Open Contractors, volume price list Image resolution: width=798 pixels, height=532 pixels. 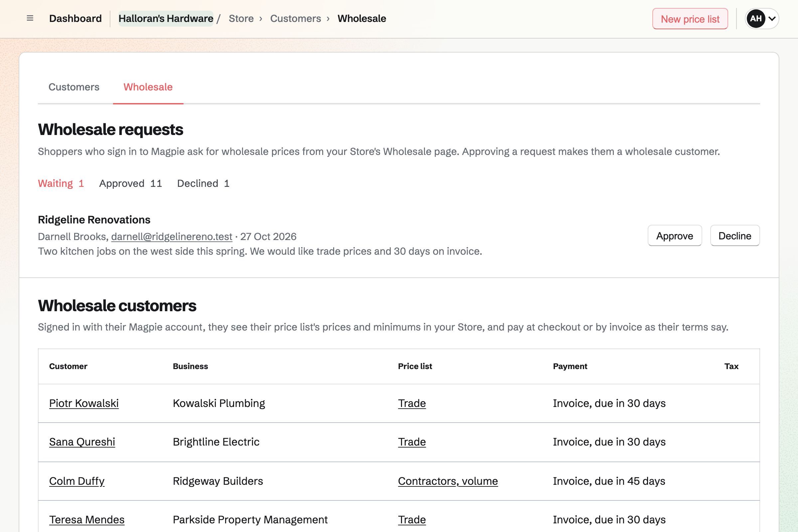[x=448, y=481]
